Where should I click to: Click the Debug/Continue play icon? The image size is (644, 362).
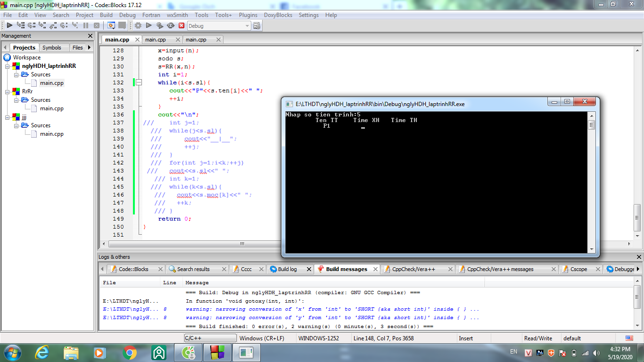[x=9, y=25]
